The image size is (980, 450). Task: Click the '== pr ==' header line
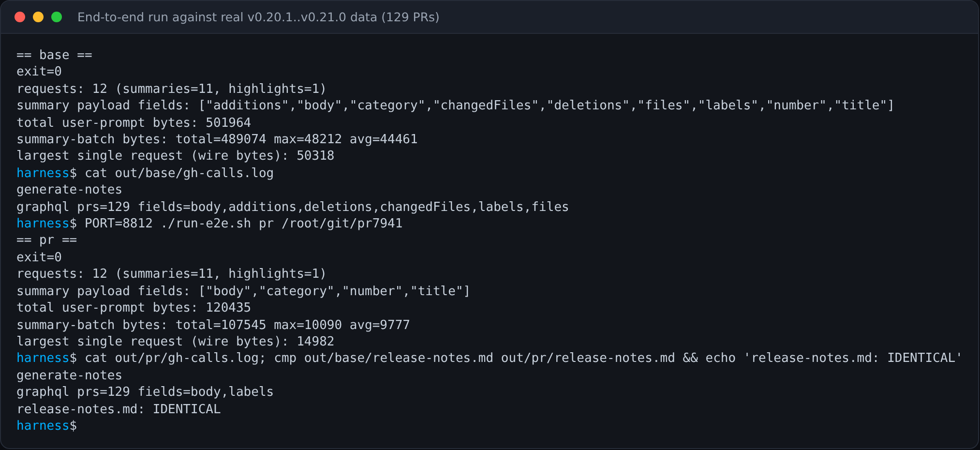point(47,240)
